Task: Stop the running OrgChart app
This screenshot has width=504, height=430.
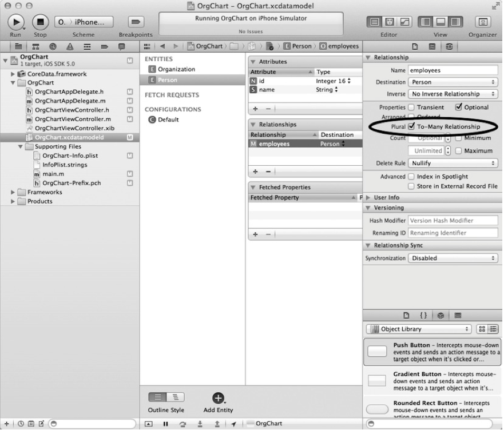Action: [40, 22]
